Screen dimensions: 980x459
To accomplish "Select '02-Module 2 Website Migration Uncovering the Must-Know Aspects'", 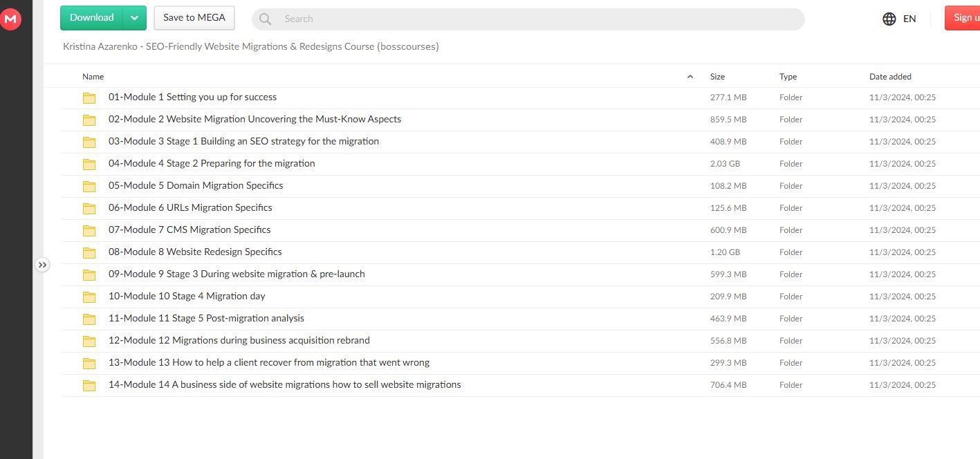I will click(255, 120).
